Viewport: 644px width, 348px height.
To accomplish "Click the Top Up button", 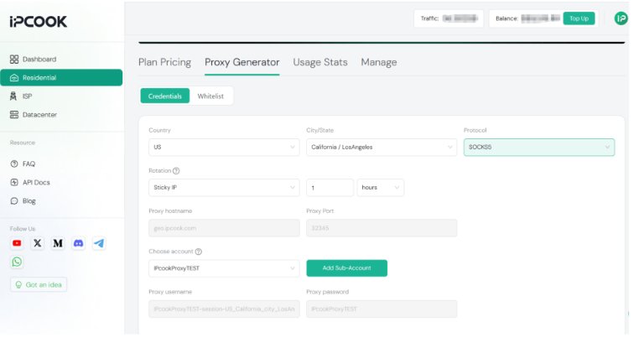I will point(579,18).
